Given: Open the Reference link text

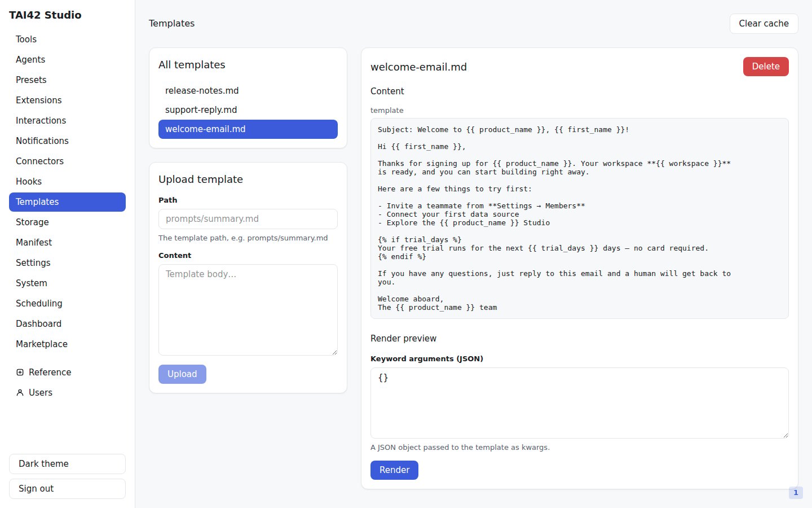Looking at the screenshot, I should tap(50, 373).
